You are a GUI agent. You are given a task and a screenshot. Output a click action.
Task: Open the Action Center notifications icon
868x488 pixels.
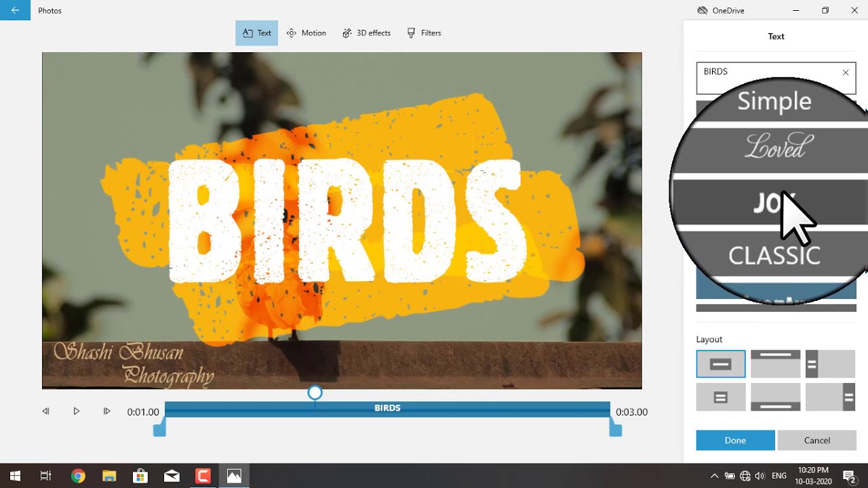[849, 476]
